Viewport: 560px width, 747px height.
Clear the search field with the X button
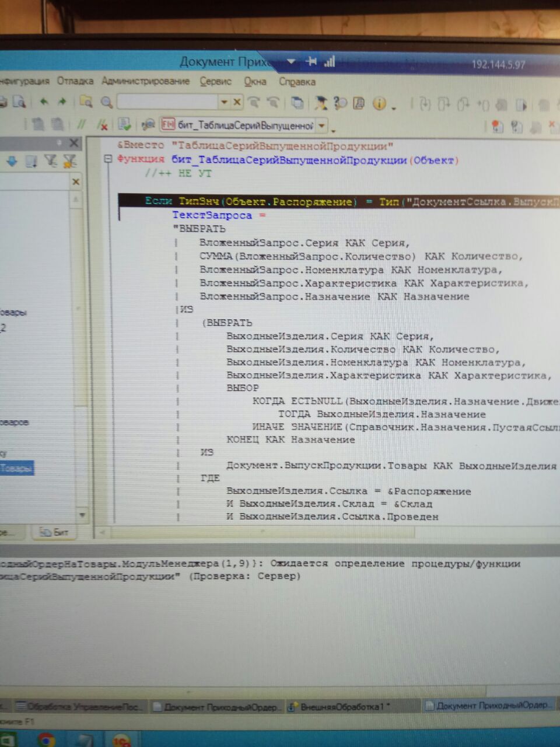[x=237, y=102]
